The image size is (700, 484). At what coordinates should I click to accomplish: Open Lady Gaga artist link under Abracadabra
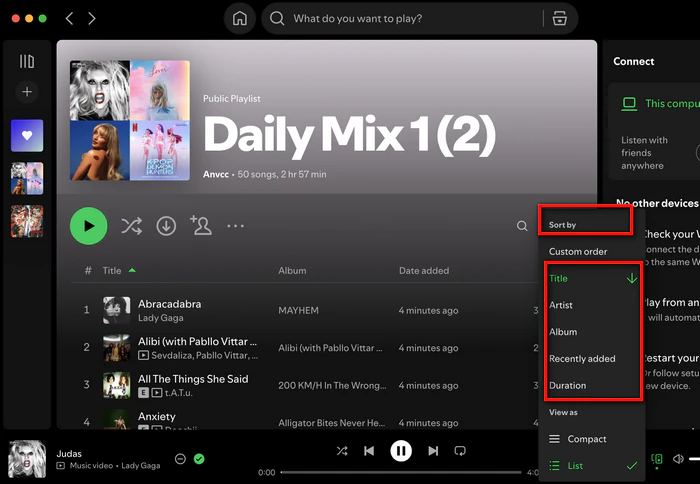click(161, 318)
